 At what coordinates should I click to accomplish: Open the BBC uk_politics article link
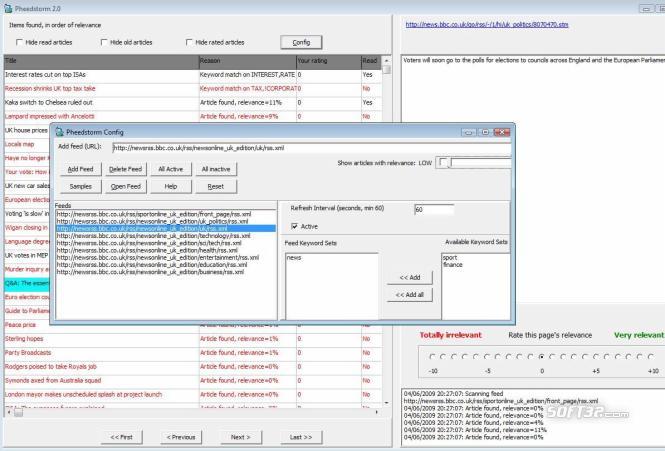(x=487, y=25)
